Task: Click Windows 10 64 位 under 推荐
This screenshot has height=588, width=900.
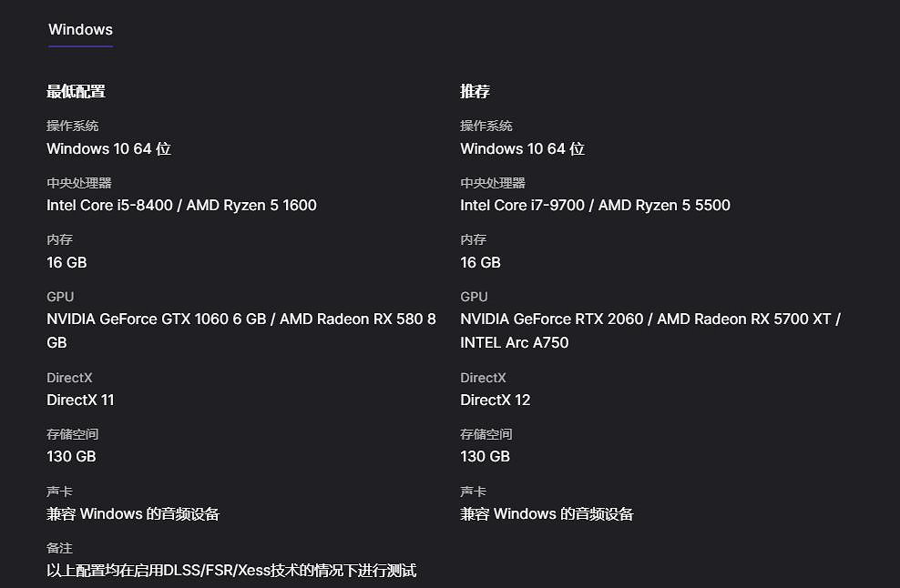Action: click(522, 149)
